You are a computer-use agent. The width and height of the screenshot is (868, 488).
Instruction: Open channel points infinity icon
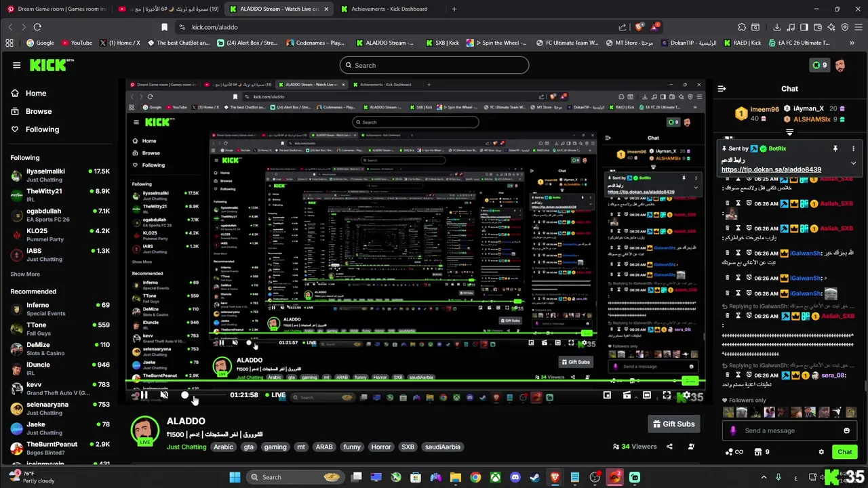tap(734, 452)
